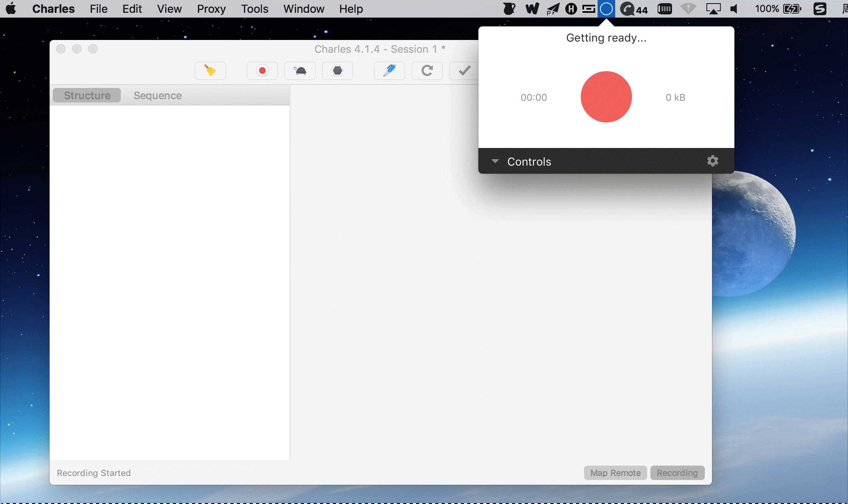The height and width of the screenshot is (504, 848).
Task: Click the grayed Wi-Fi upload icon
Action: point(688,8)
